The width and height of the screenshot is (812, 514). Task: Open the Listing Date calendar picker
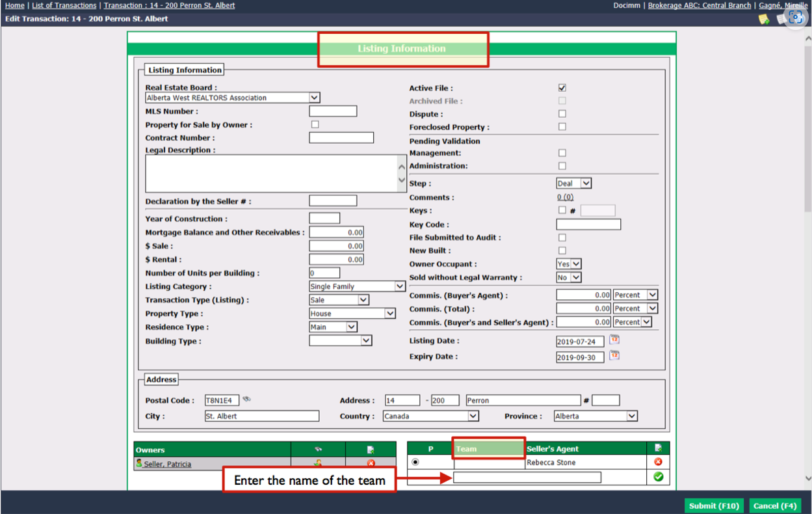pos(614,340)
